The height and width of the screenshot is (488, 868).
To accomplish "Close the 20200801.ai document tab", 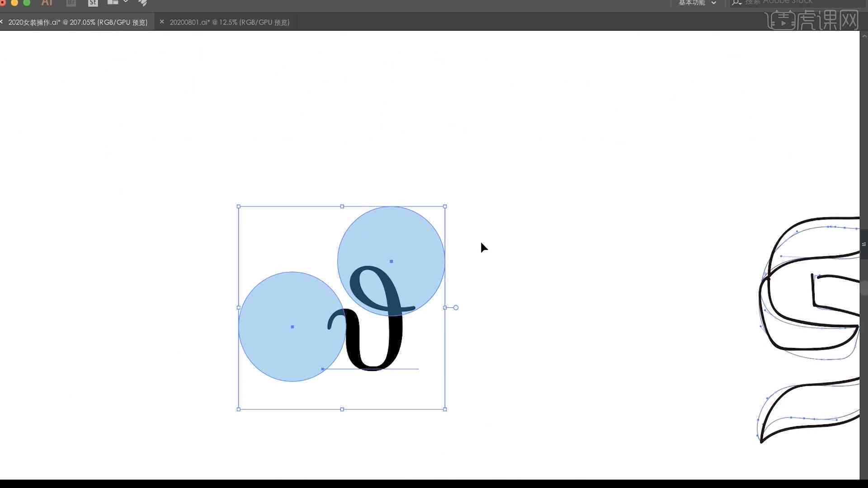I will [x=162, y=22].
